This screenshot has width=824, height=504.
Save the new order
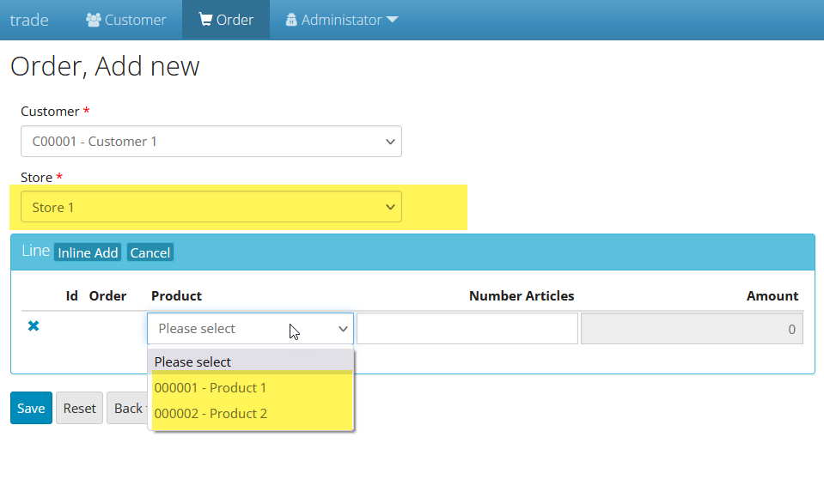pyautogui.click(x=31, y=409)
